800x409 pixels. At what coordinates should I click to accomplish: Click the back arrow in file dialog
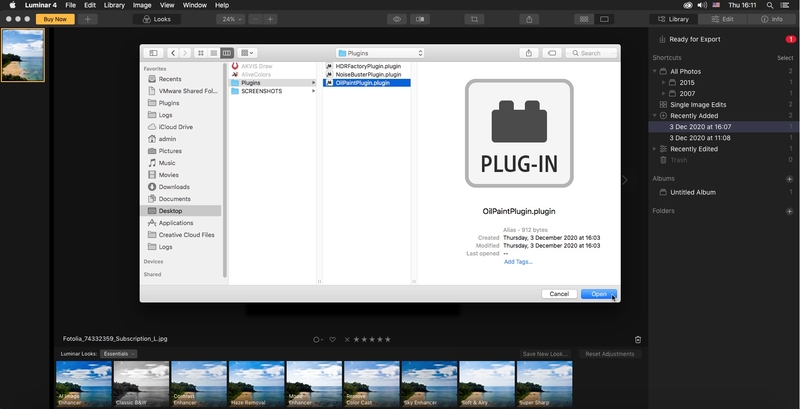coord(173,53)
